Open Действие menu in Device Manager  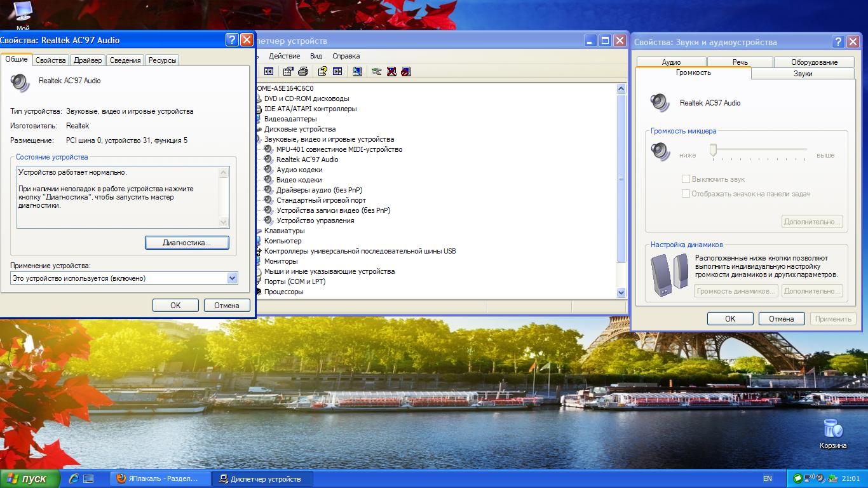click(284, 56)
